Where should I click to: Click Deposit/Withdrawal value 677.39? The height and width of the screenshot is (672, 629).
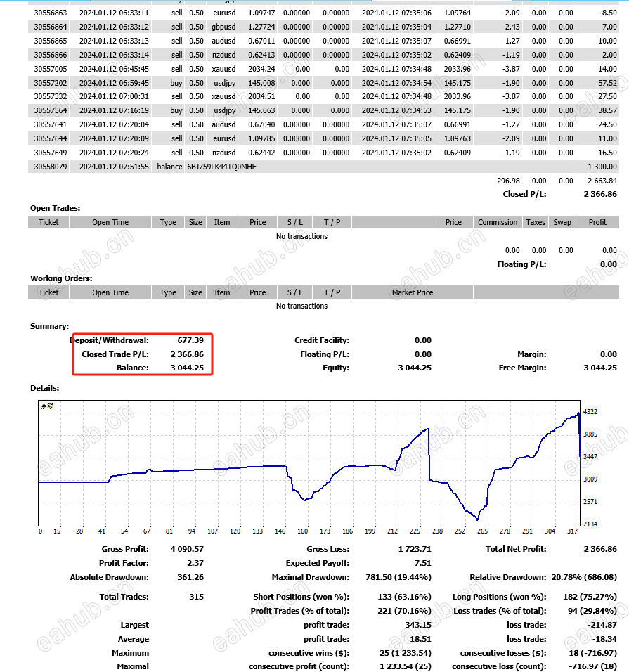point(190,340)
